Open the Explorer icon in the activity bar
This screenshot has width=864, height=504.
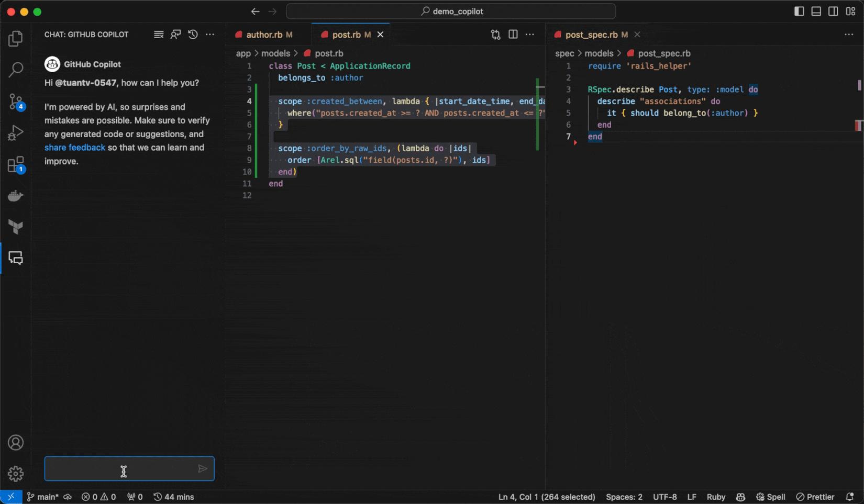point(16,38)
